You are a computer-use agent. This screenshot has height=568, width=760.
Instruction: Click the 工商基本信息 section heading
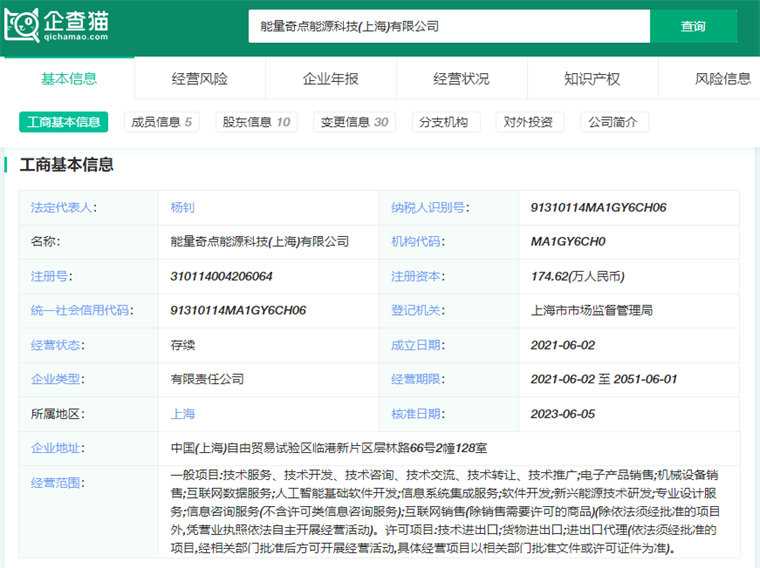click(x=67, y=165)
